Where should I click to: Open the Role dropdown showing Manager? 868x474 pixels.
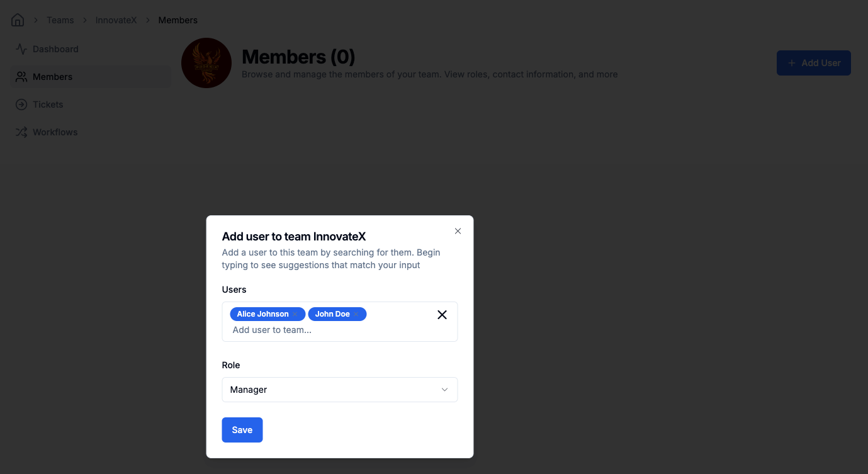pyautogui.click(x=339, y=389)
